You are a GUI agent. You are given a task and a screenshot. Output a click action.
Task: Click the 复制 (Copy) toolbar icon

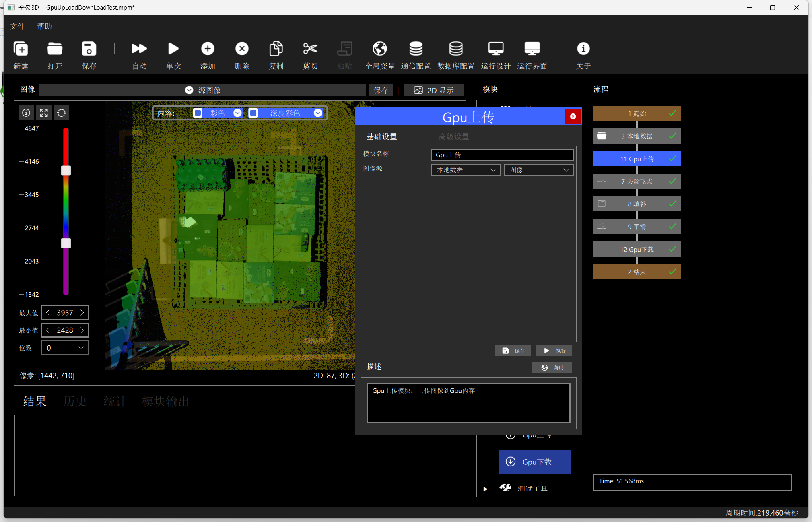pos(276,49)
